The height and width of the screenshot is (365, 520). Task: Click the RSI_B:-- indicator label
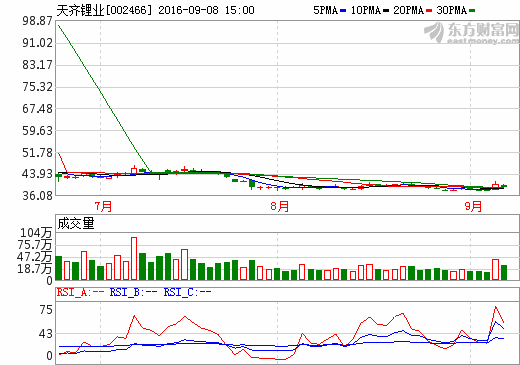point(133,292)
